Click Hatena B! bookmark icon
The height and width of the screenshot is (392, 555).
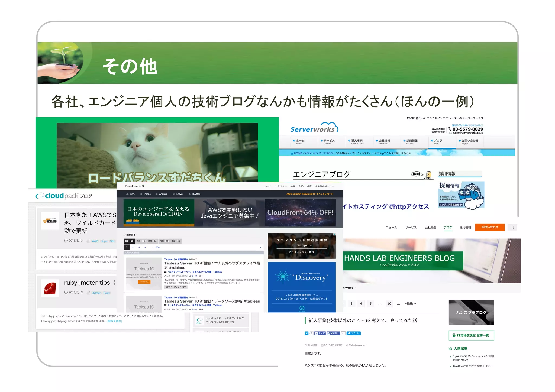(x=306, y=333)
